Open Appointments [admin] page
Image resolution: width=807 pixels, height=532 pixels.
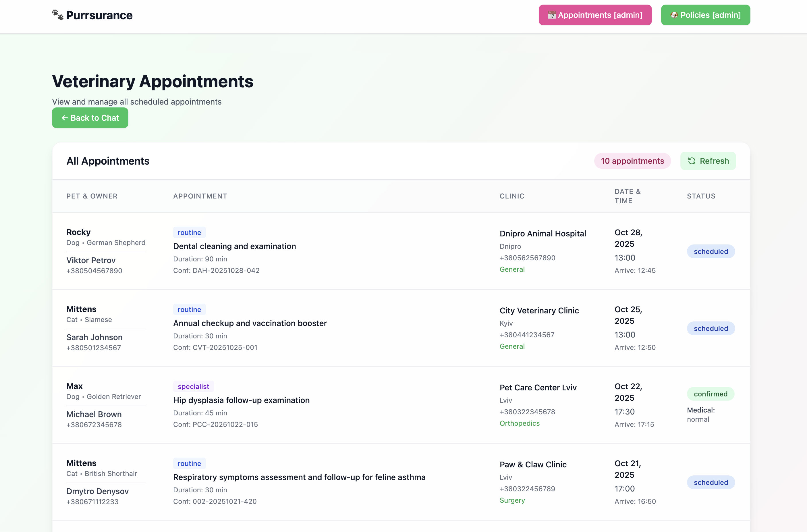click(x=595, y=15)
